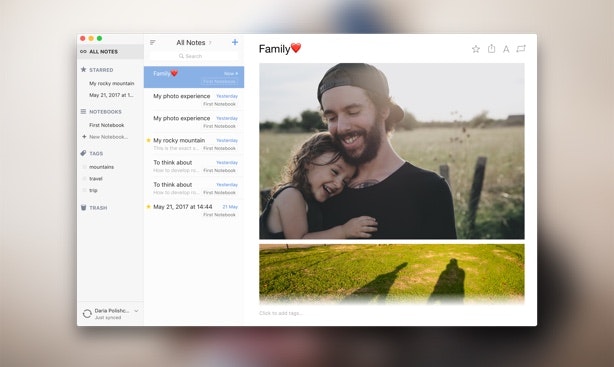Open starred item May 21, 2017 at 1... in sidebar
Image resolution: width=614 pixels, height=367 pixels.
[x=111, y=95]
